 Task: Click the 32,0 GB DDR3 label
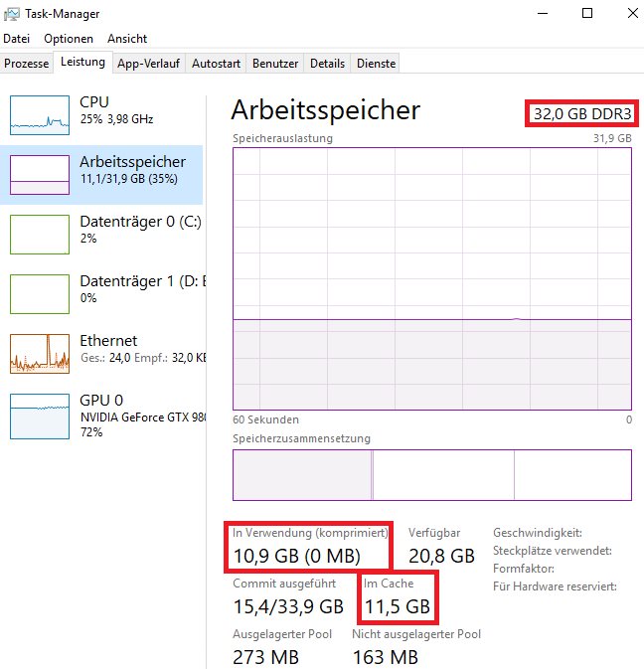click(x=582, y=114)
